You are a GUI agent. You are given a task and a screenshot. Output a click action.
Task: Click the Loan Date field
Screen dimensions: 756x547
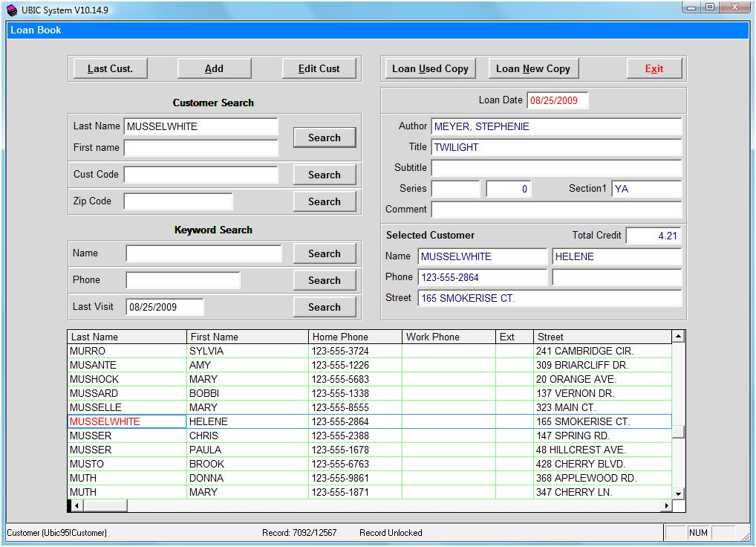point(557,100)
